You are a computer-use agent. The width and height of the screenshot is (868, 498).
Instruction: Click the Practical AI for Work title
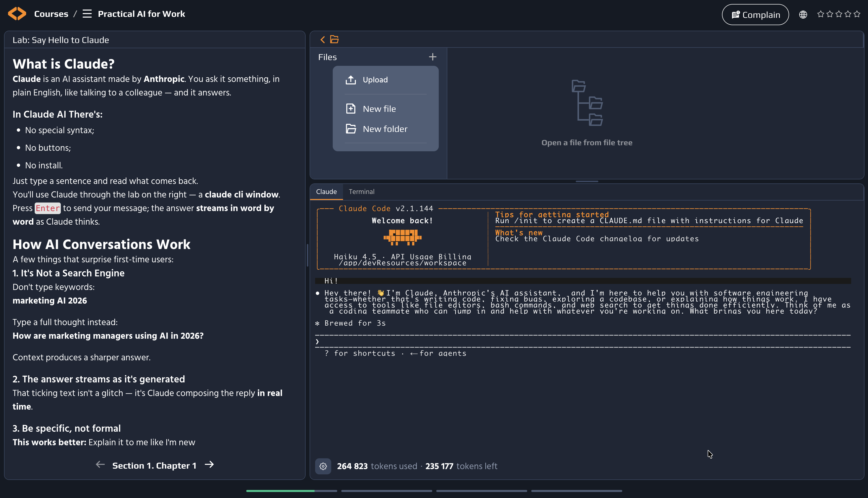coord(141,14)
